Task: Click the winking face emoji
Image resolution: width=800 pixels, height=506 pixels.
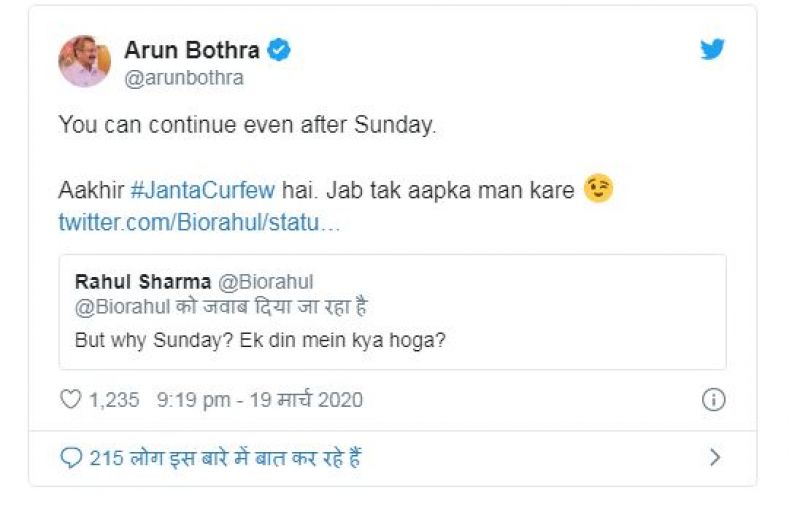Action: 598,190
